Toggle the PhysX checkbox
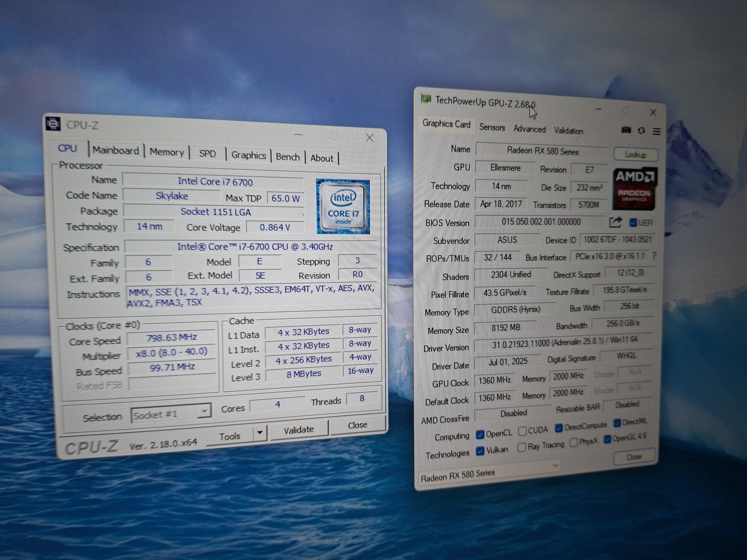The image size is (747, 560). pyautogui.click(x=573, y=443)
